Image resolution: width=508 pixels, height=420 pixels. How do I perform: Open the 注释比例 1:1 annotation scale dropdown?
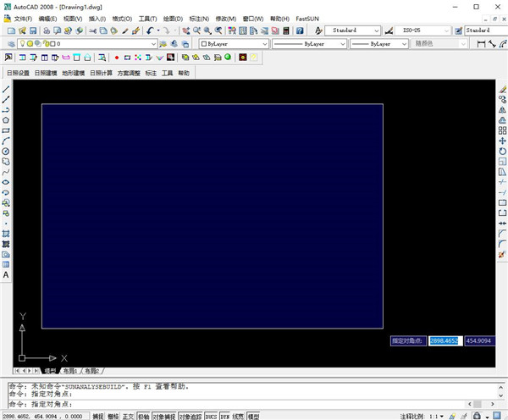click(436, 416)
